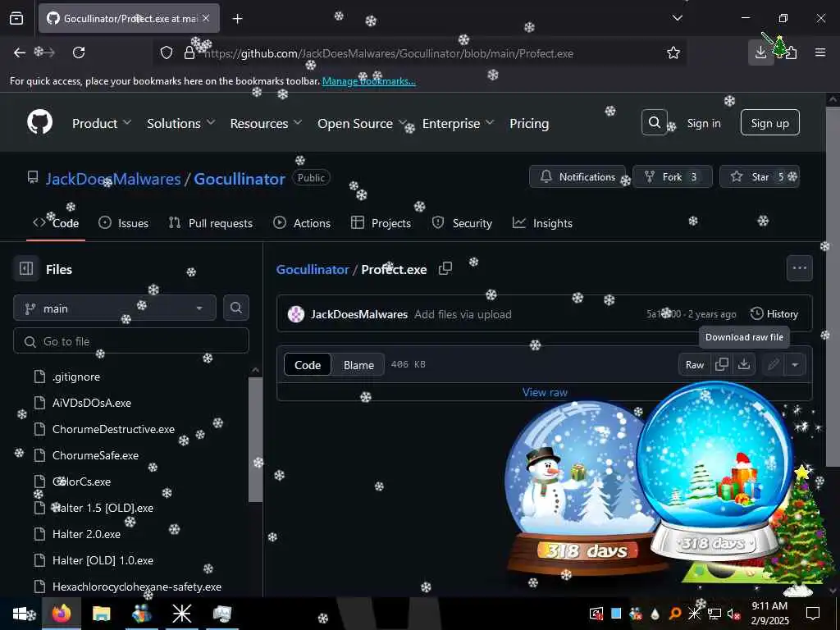Open the Windows notification center
840x630 pixels.
[813, 613]
